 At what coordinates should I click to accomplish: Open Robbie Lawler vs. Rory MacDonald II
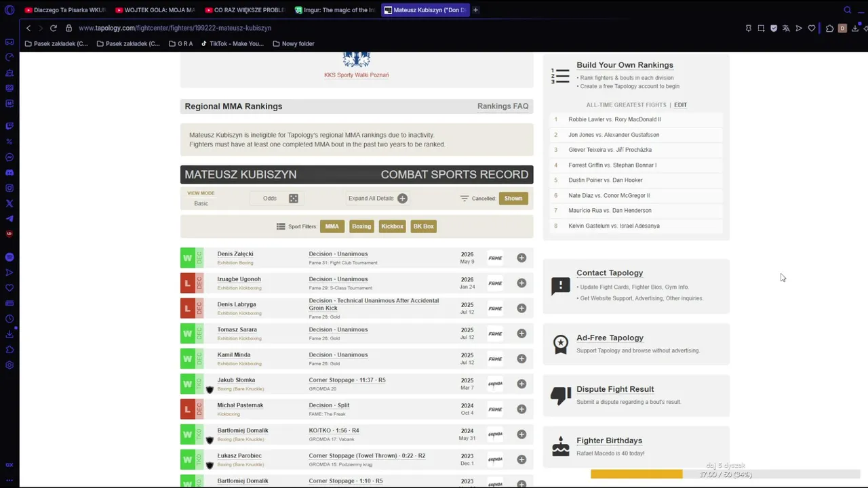pyautogui.click(x=614, y=119)
